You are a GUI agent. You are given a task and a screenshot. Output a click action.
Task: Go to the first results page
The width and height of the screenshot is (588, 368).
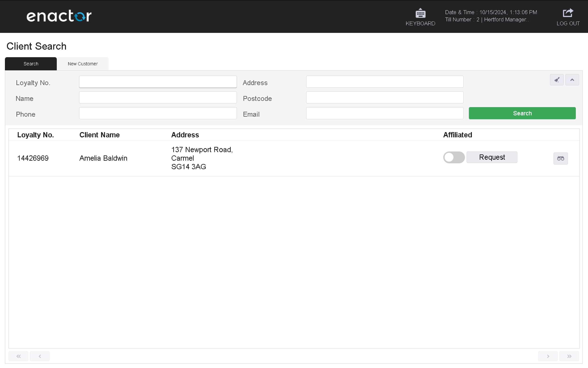[x=18, y=356]
